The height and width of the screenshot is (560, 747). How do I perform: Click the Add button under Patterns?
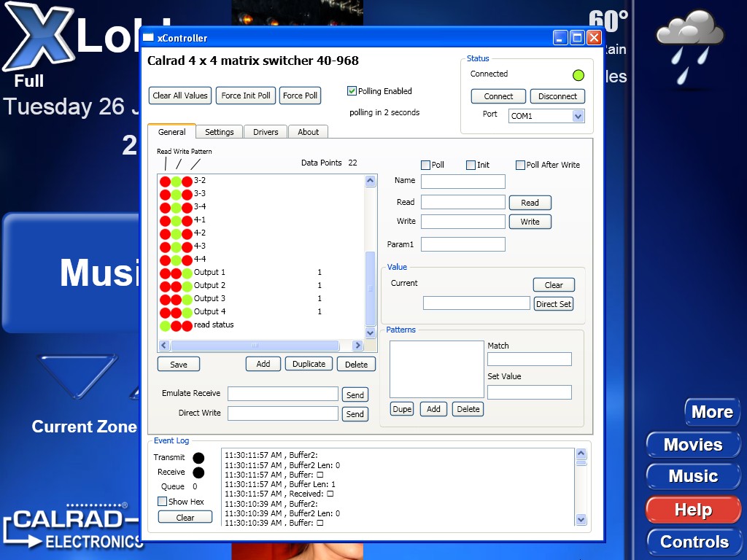(433, 409)
